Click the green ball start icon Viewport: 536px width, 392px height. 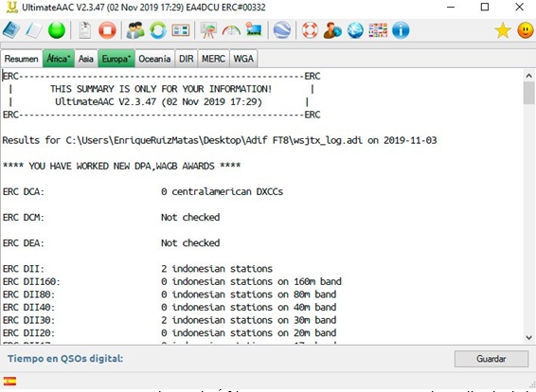(x=57, y=30)
